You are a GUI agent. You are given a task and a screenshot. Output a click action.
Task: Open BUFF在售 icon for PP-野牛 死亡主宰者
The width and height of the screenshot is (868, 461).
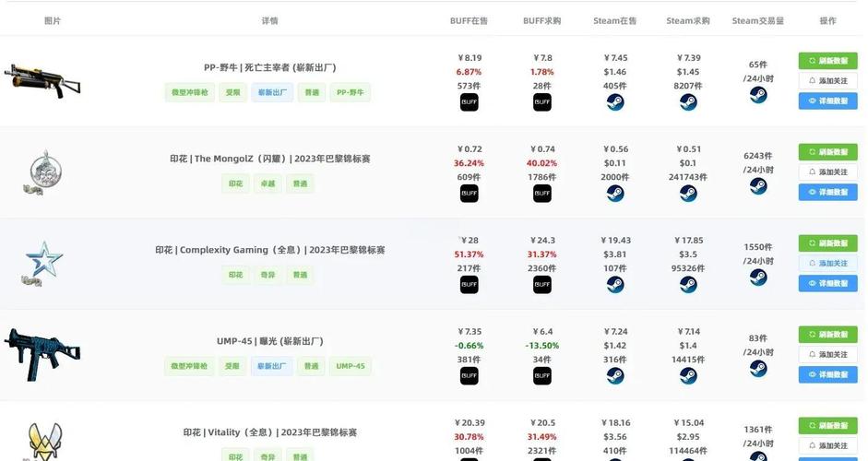point(469,102)
